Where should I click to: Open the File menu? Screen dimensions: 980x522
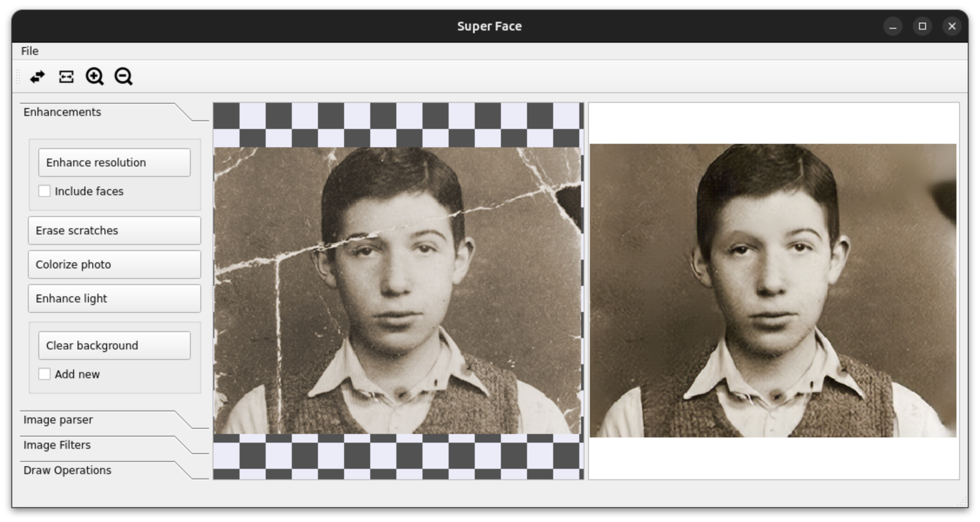pyautogui.click(x=30, y=51)
